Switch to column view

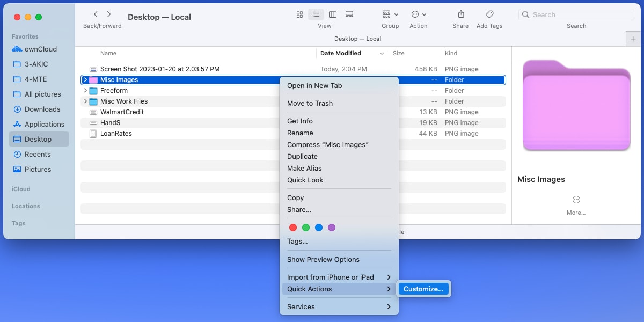333,14
